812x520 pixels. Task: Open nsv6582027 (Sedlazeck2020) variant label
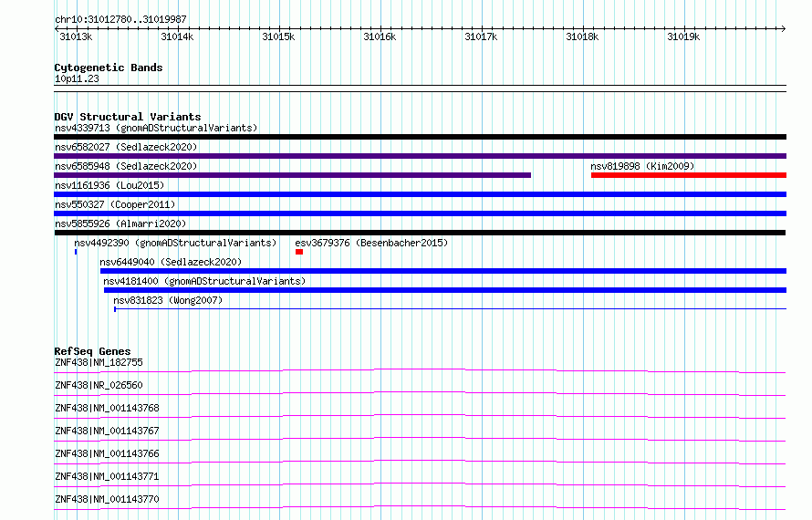[x=126, y=147]
